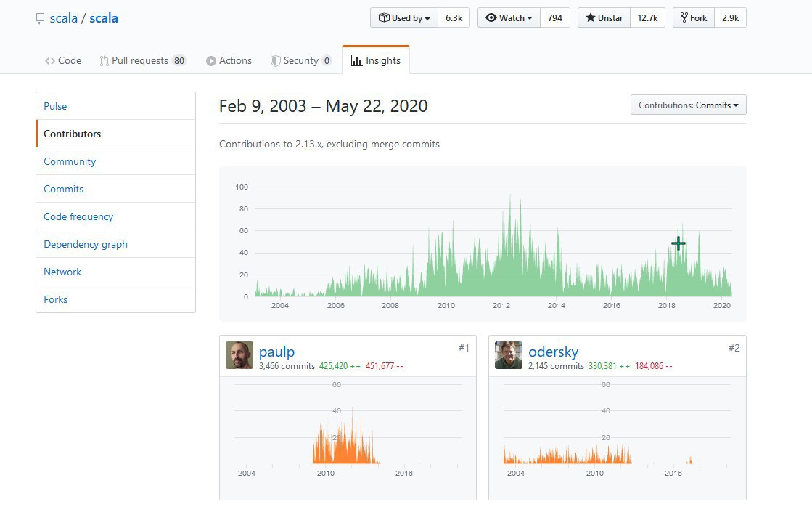Unstar the scala repository
This screenshot has height=507, width=812.
click(x=604, y=17)
